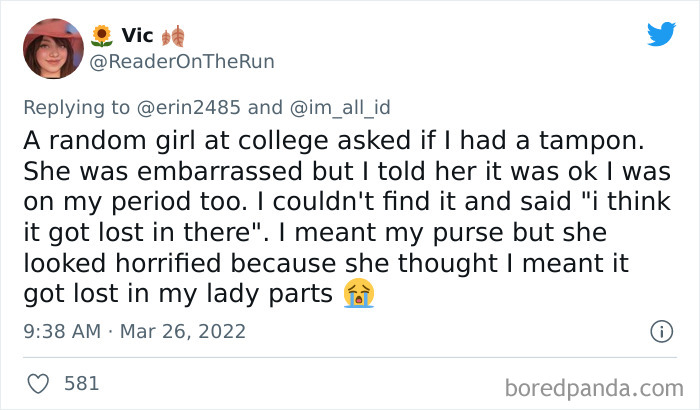
Task: View the 581 likes count
Action: coord(81,383)
